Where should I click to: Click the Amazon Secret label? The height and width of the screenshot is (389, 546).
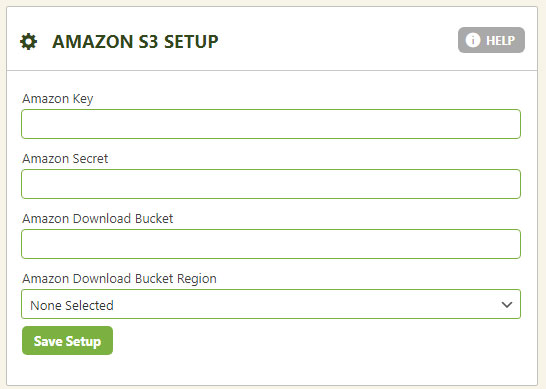tap(65, 158)
